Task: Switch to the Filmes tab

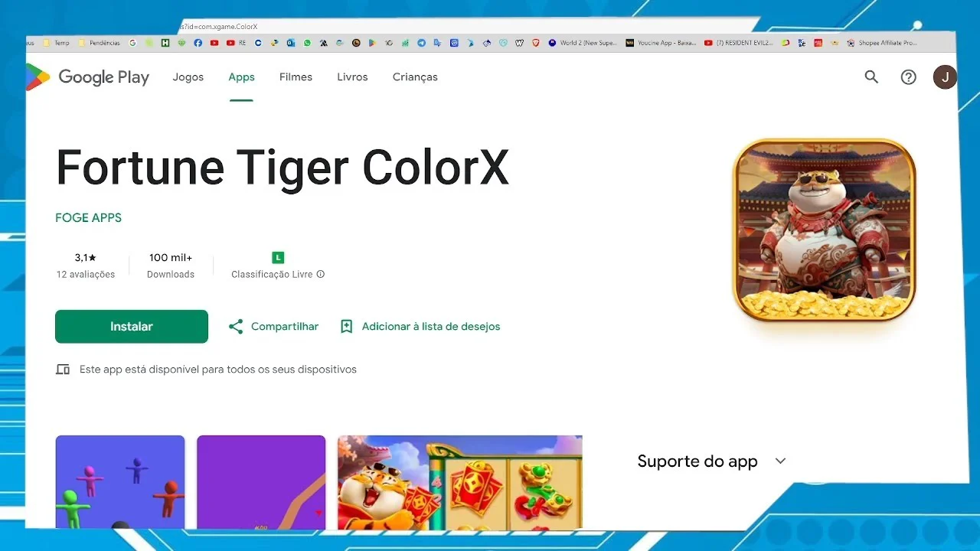Action: pos(296,77)
